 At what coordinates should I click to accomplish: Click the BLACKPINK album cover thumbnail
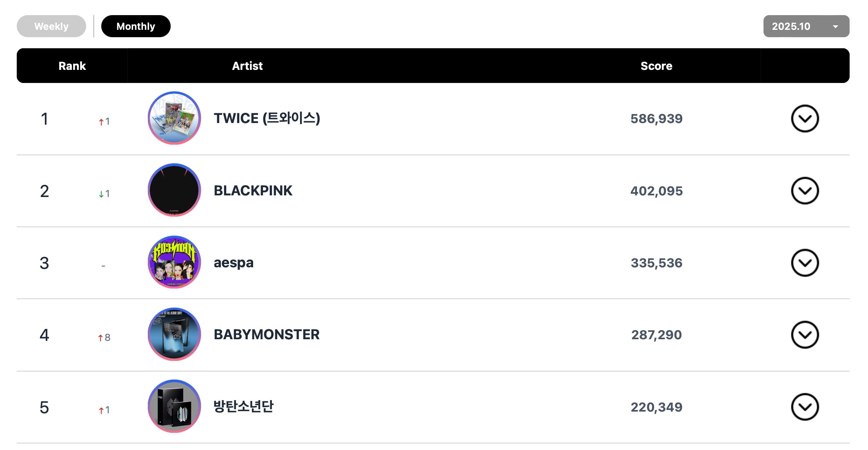(174, 190)
